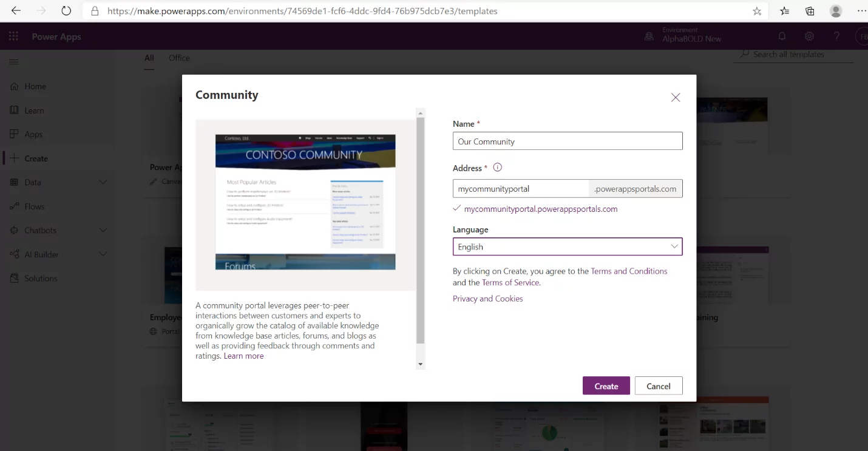The image size is (868, 451).
Task: Switch to the All templates tab
Action: pos(149,58)
